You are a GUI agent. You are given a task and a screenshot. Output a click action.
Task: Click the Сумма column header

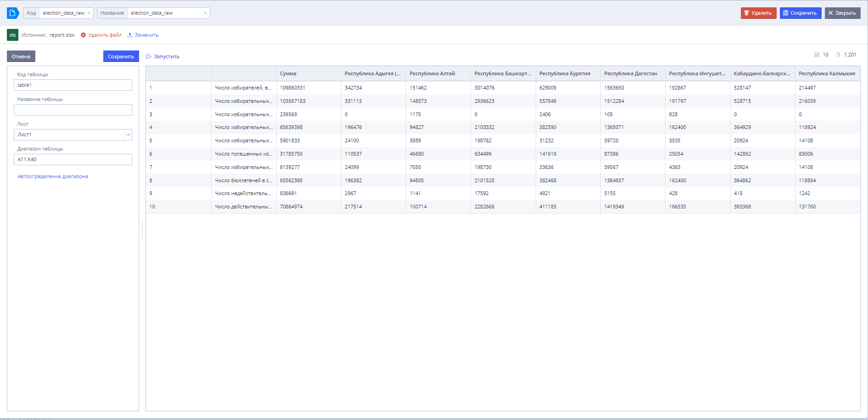(x=308, y=73)
